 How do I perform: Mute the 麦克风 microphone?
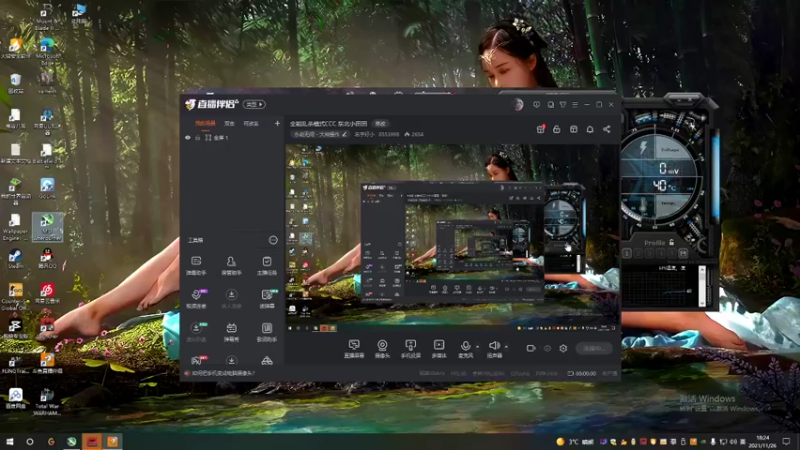coord(465,349)
